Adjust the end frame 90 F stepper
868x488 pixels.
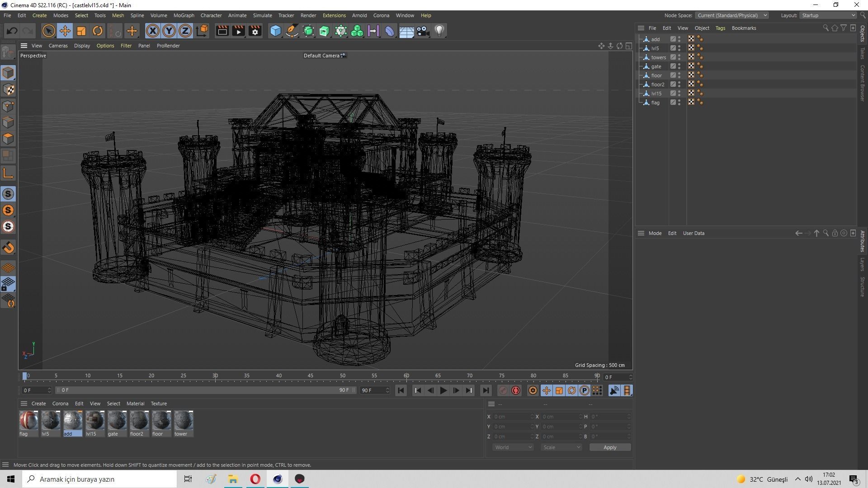pyautogui.click(x=387, y=390)
